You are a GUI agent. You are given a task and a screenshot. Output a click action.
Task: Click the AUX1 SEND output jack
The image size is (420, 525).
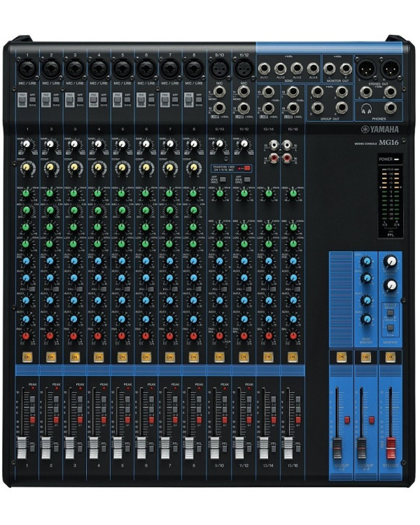[x=264, y=69]
